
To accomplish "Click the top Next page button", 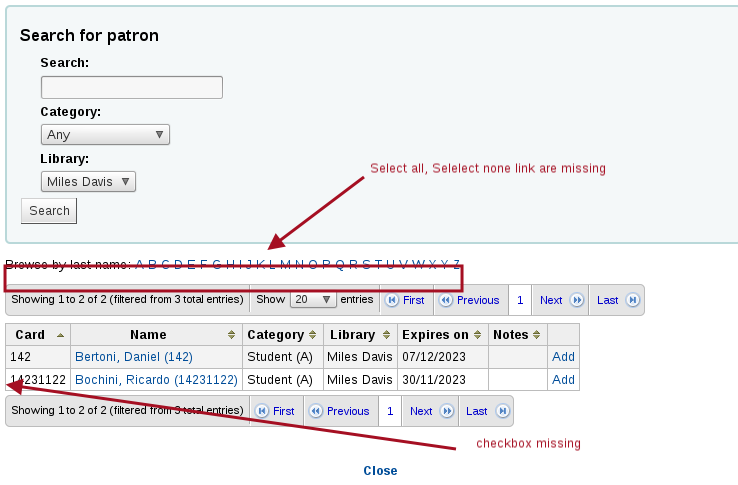I will [561, 300].
